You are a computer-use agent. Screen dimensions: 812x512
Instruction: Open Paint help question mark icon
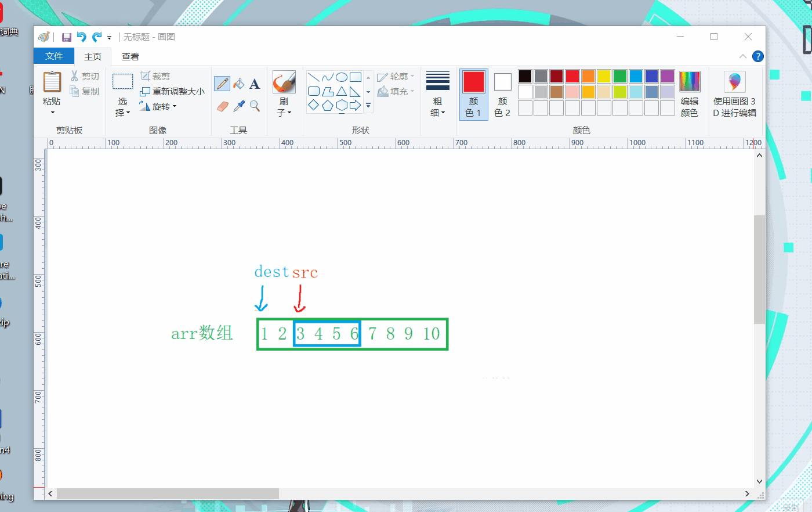[x=757, y=56]
